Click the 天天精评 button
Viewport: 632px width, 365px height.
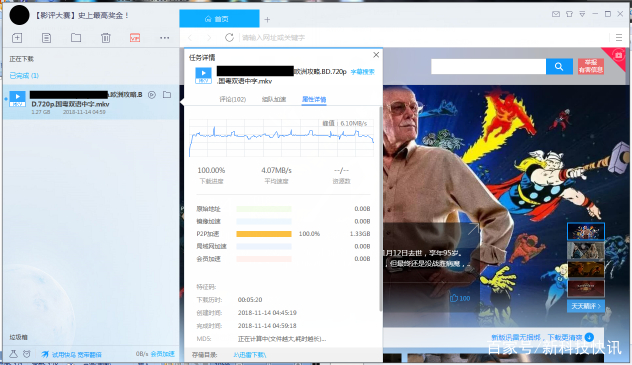[x=586, y=306]
